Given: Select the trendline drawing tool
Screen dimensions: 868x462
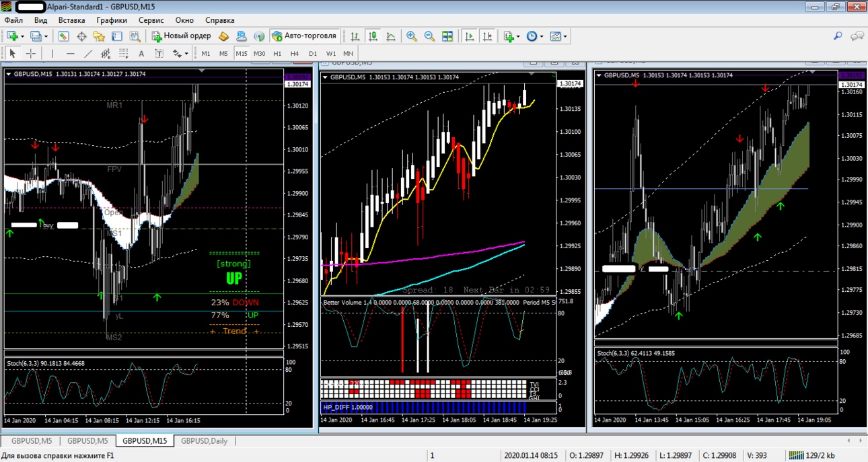Looking at the screenshot, I should click(88, 53).
